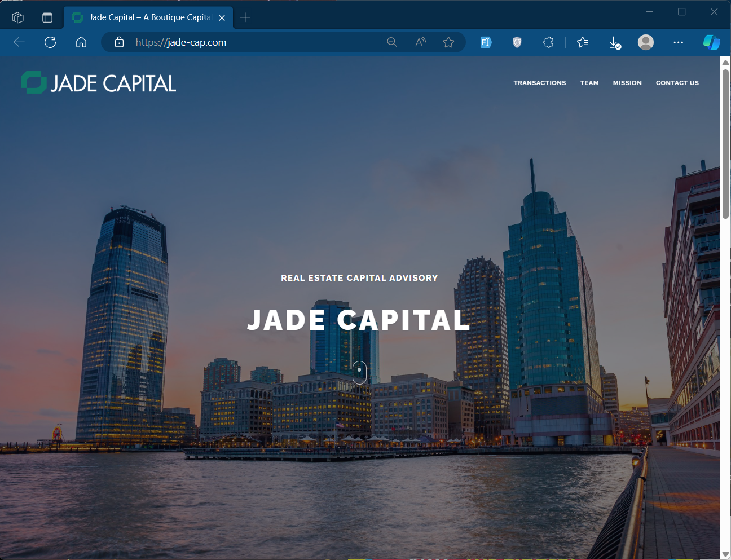Click the large JADE CAPITAL hero heading
The height and width of the screenshot is (560, 731).
coord(359,320)
